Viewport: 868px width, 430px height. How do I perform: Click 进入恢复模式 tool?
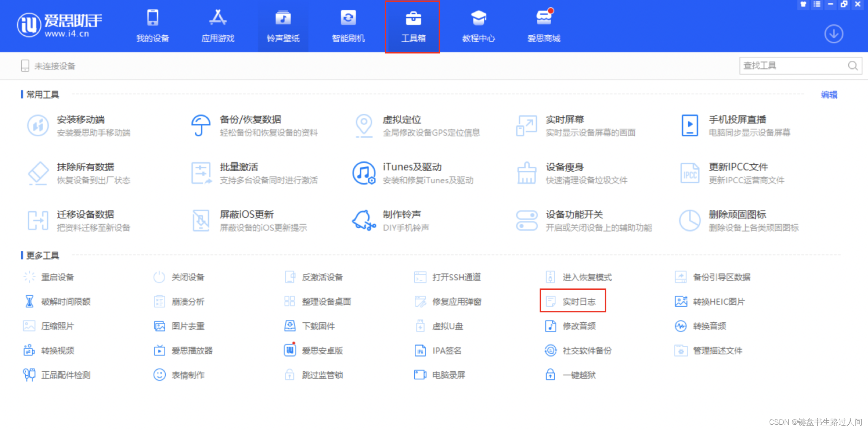[578, 277]
